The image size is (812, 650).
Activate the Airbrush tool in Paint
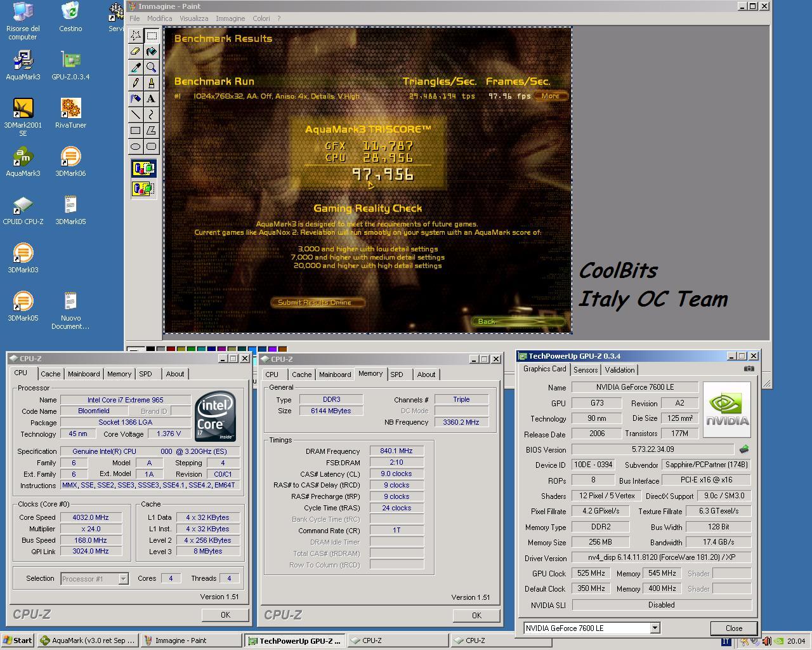(x=136, y=99)
